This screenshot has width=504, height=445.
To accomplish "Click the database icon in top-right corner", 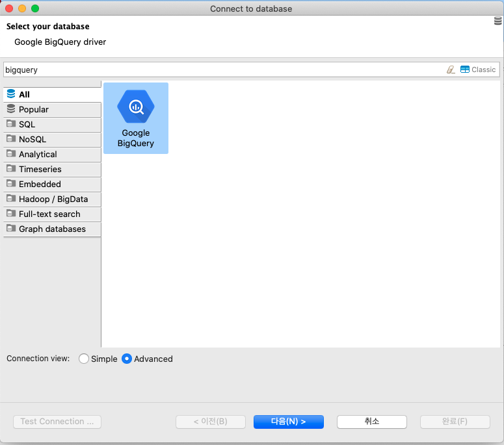I will point(498,21).
